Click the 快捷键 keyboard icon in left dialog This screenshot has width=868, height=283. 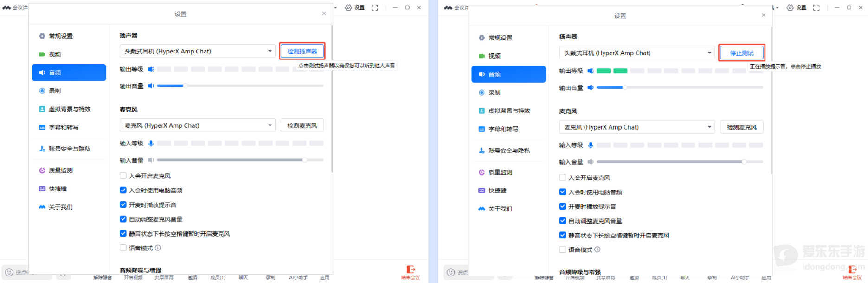42,189
